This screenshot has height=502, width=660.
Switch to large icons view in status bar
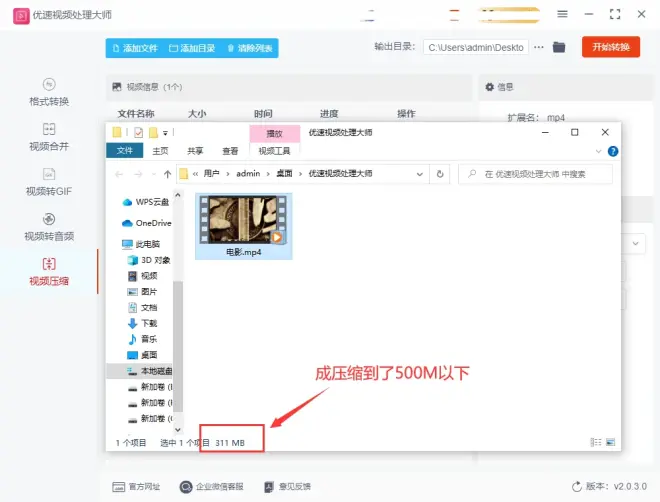(x=610, y=442)
